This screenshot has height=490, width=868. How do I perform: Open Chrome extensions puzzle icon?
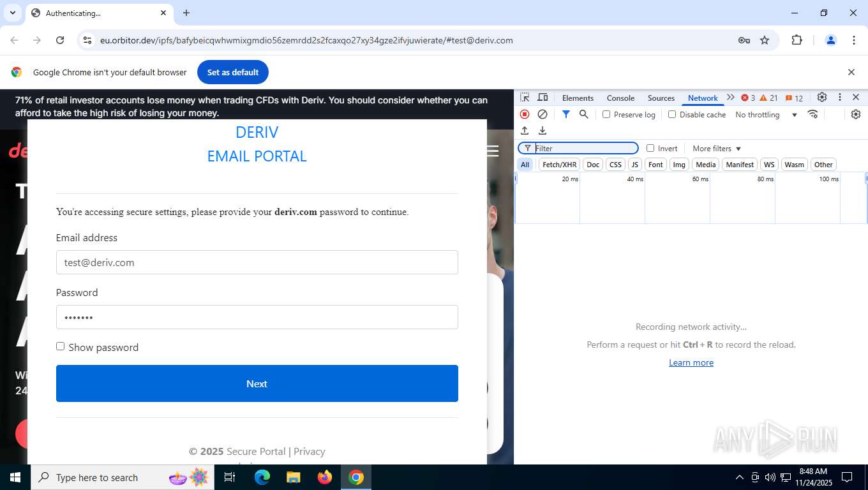click(x=797, y=40)
